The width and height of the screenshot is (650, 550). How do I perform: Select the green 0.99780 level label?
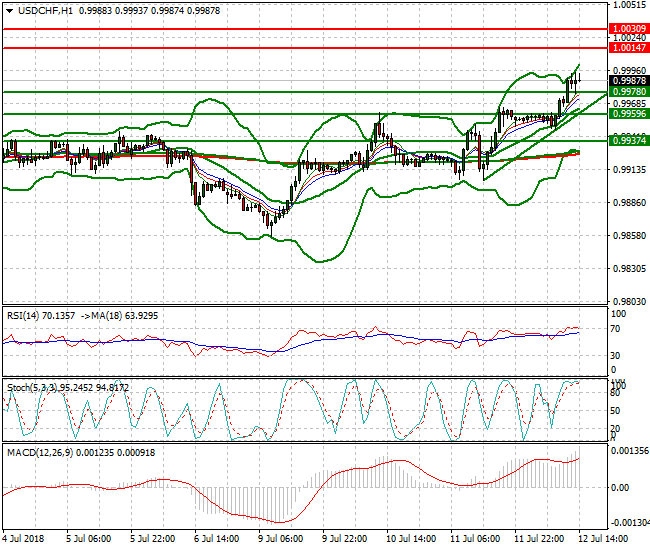click(629, 92)
